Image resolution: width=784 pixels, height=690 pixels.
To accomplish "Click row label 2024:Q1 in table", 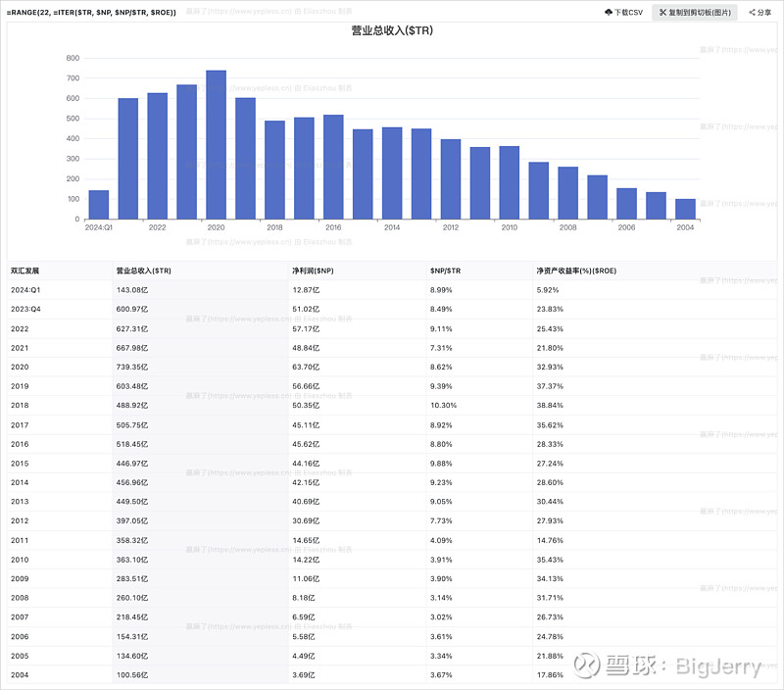I will click(25, 290).
